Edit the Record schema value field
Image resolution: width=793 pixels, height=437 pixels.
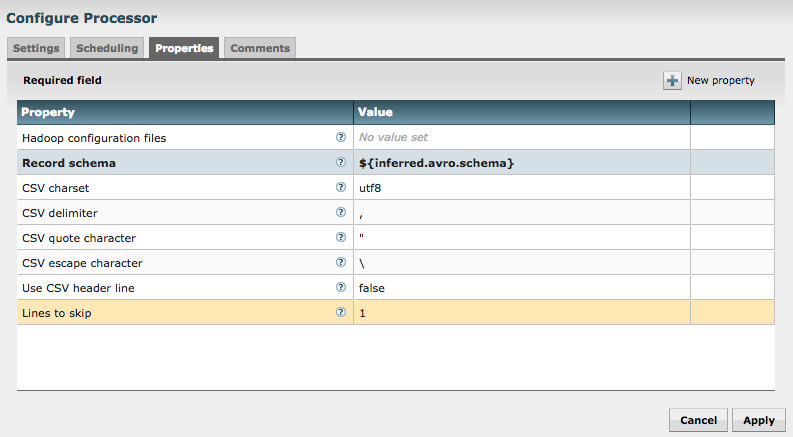pos(521,163)
